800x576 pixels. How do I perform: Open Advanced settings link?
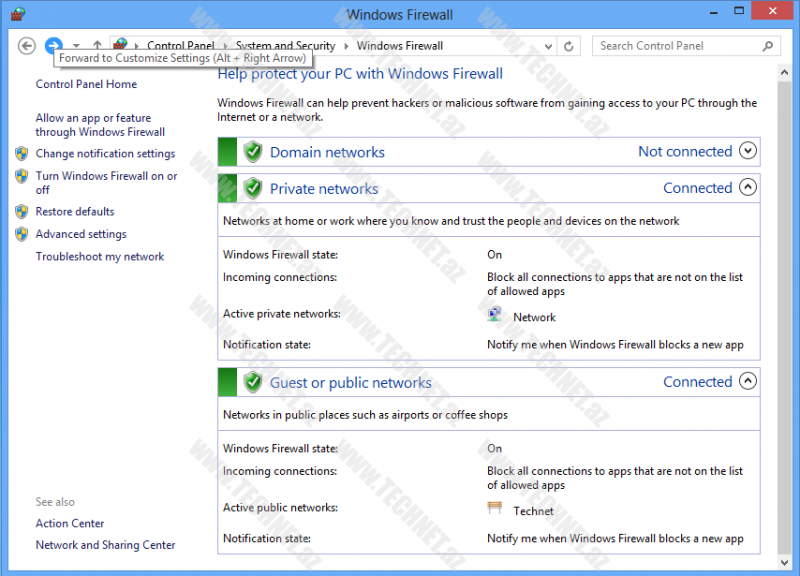tap(81, 234)
